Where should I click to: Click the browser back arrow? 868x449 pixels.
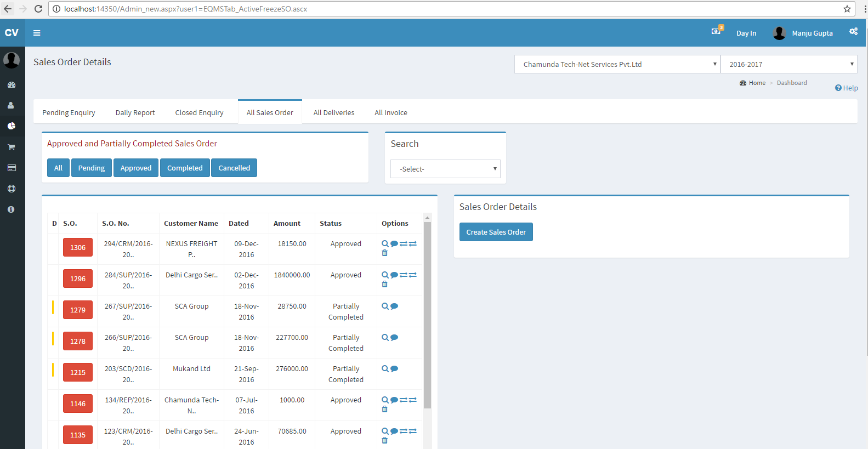[x=8, y=9]
